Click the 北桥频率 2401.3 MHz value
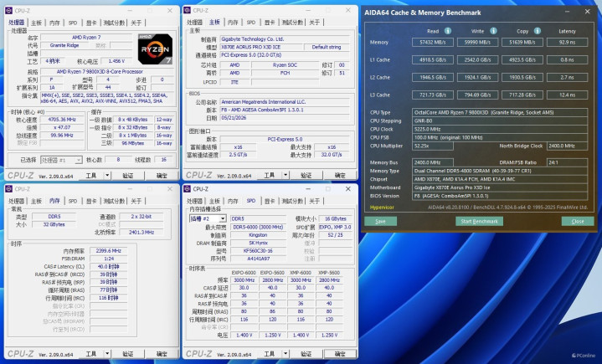This screenshot has height=364, width=602. coord(141,232)
